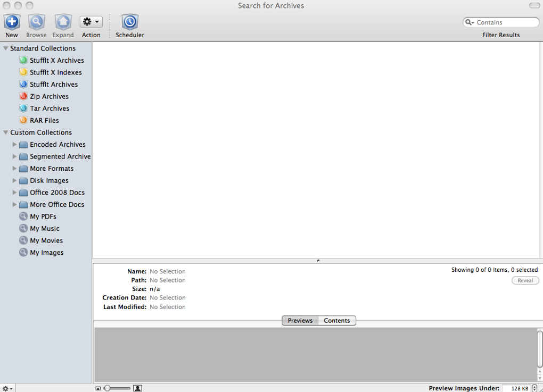Click the Preview Images Under size stepper
The height and width of the screenshot is (392, 543).
[x=534, y=388]
